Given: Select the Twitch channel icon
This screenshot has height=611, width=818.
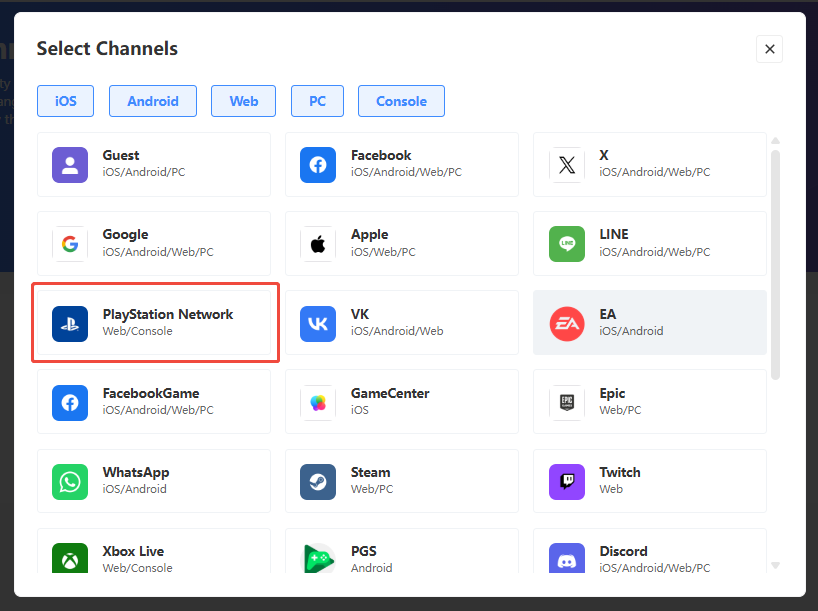Looking at the screenshot, I should tap(566, 481).
